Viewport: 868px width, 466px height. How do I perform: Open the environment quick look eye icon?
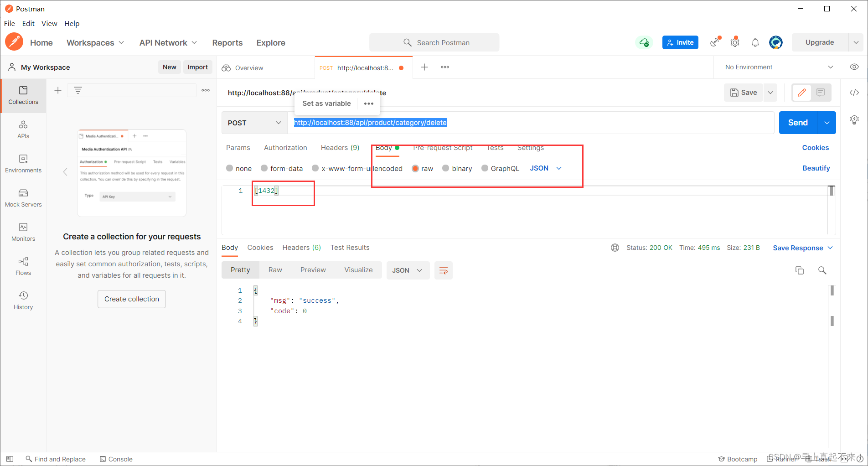[x=854, y=67]
